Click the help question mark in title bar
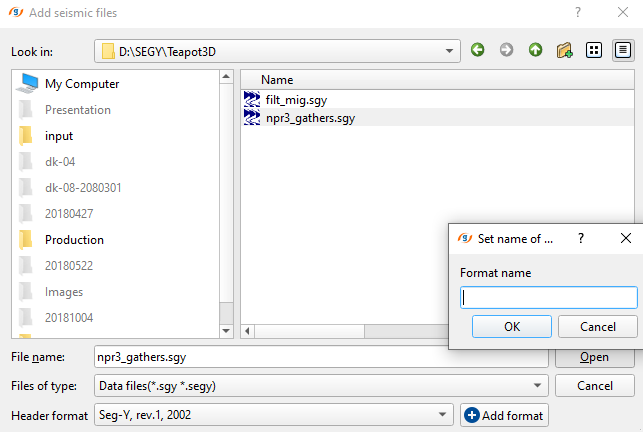 [578, 11]
